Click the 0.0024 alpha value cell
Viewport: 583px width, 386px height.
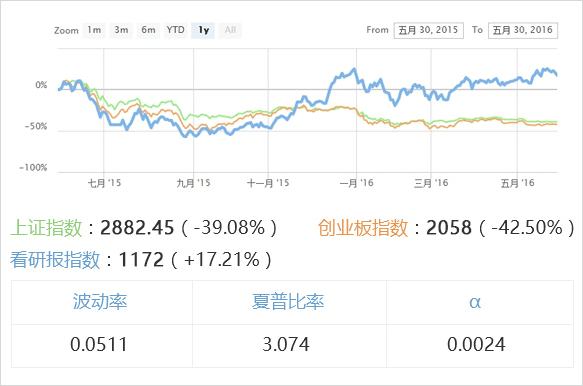476,345
